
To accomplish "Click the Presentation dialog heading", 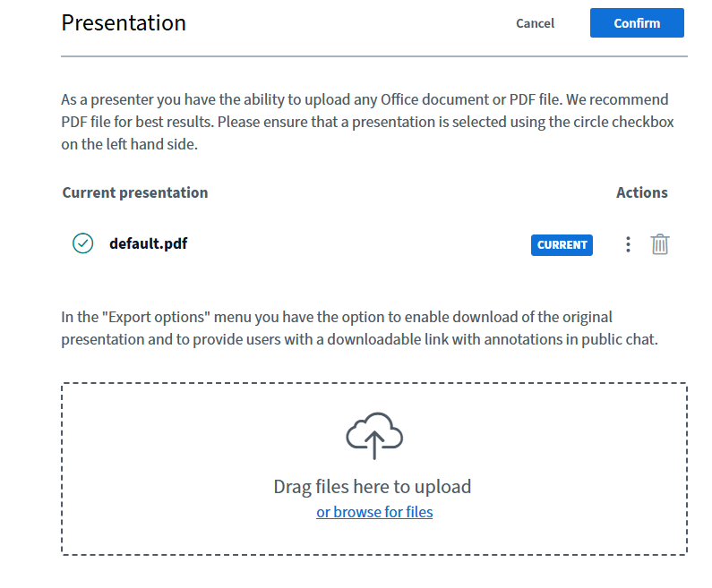I will tap(124, 23).
